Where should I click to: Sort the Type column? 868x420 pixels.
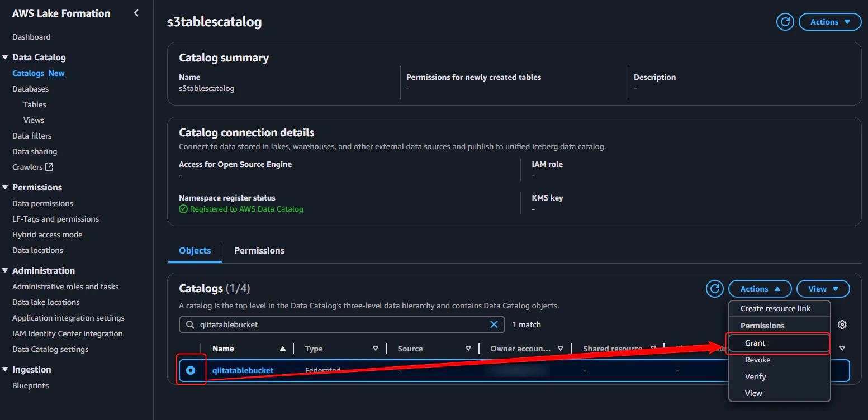376,349
